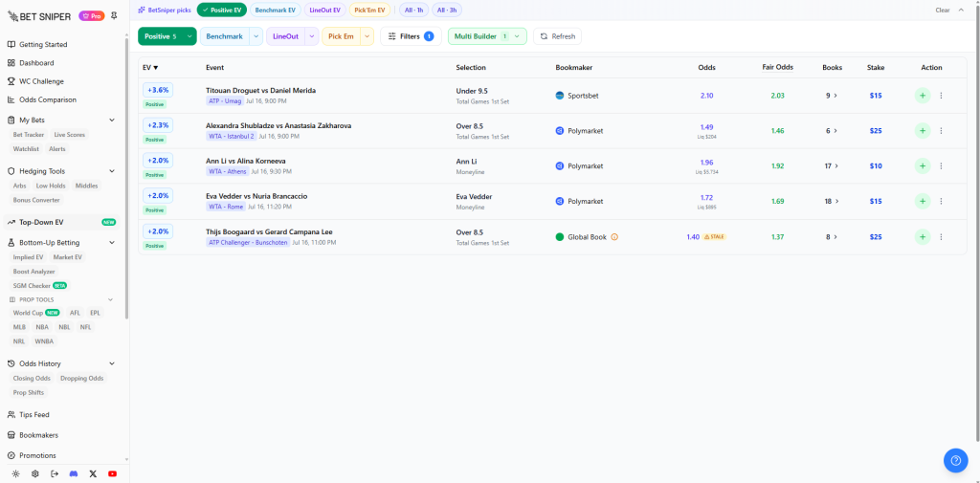Open the more options menu for the Thijs Boogaard row
This screenshot has height=483, width=980.
tap(941, 237)
